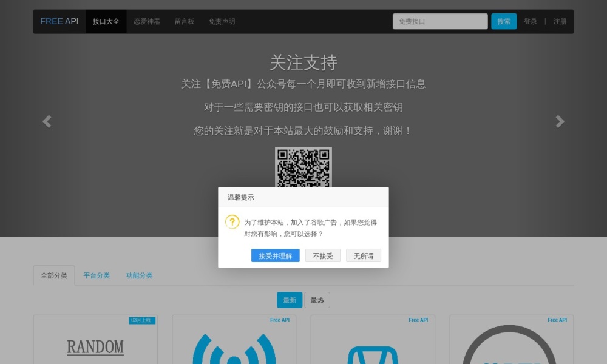Click the 搜索 search button

pos(504,21)
